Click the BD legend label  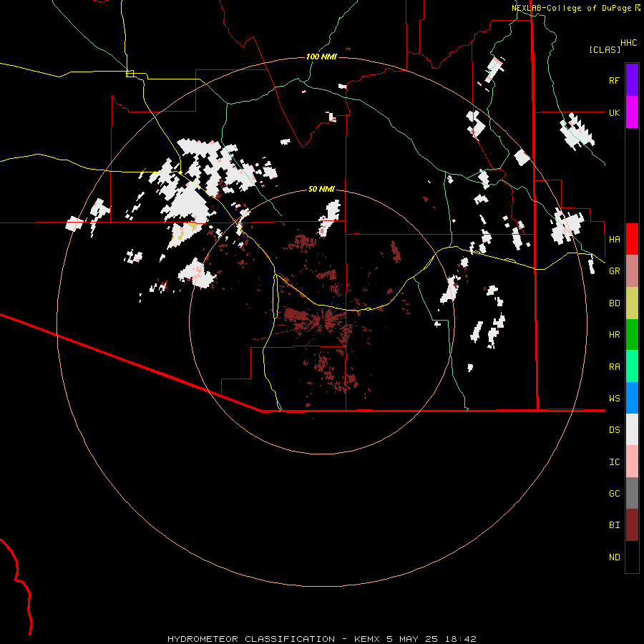tap(615, 303)
